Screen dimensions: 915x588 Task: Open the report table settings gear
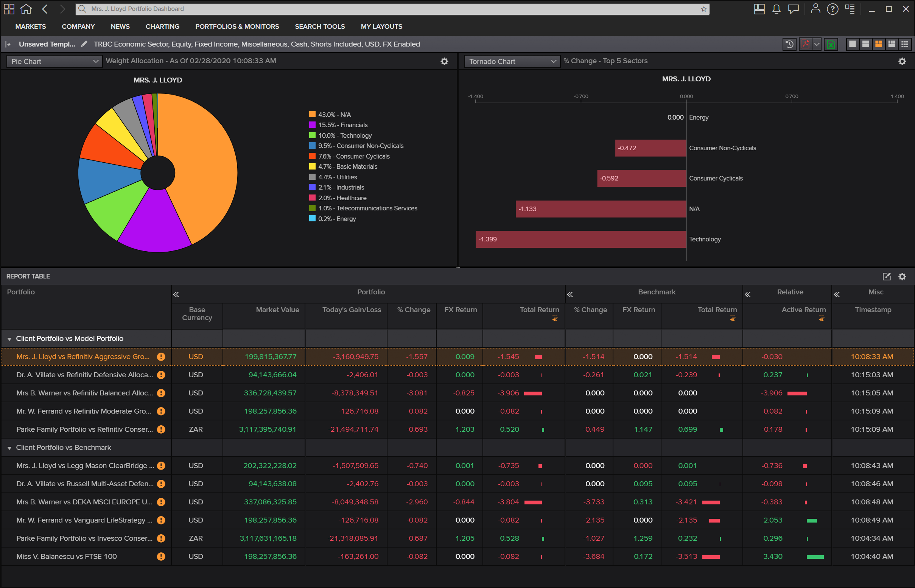(902, 277)
